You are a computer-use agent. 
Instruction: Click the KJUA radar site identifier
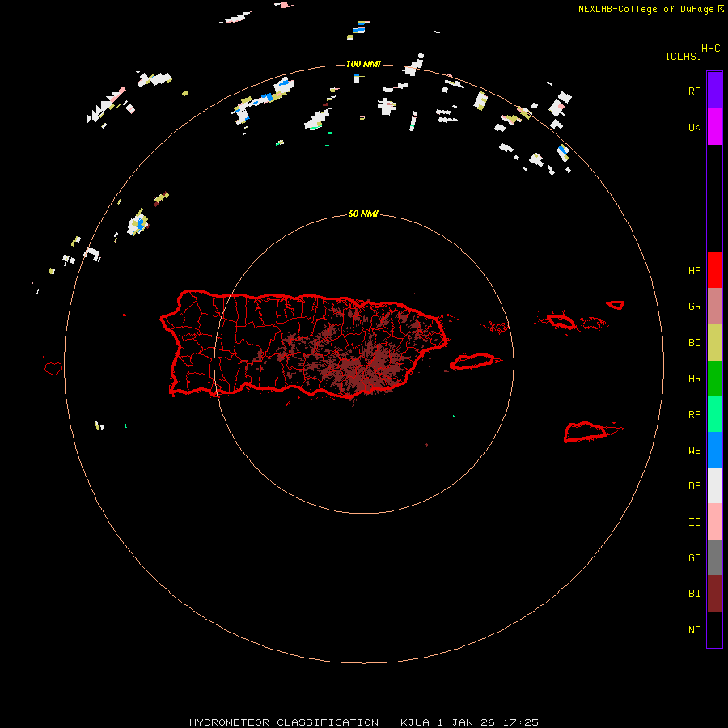[x=416, y=722]
